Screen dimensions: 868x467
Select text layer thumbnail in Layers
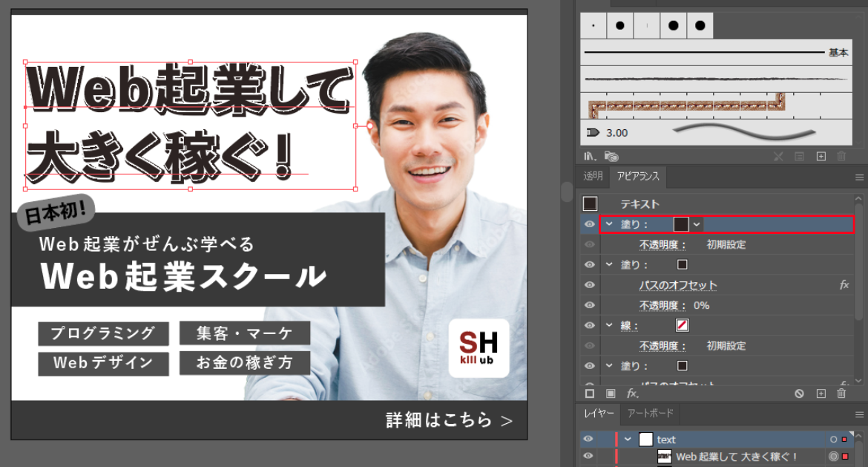(645, 440)
